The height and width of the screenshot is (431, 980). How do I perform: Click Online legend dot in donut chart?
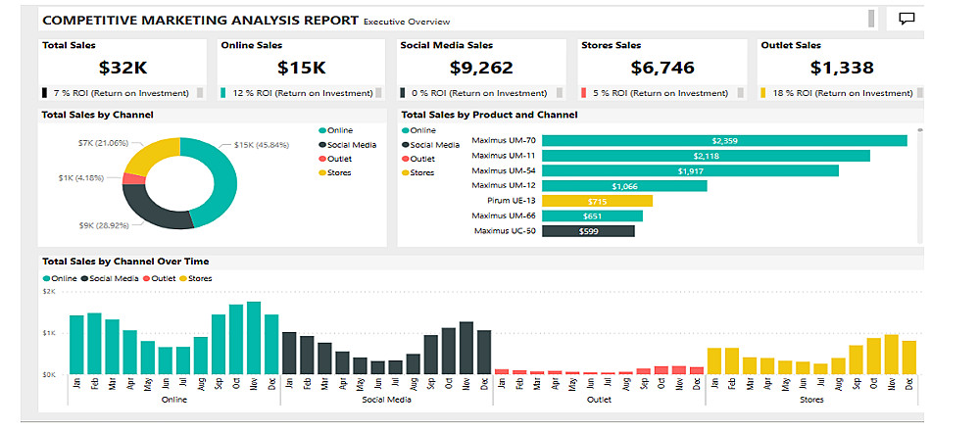(321, 130)
